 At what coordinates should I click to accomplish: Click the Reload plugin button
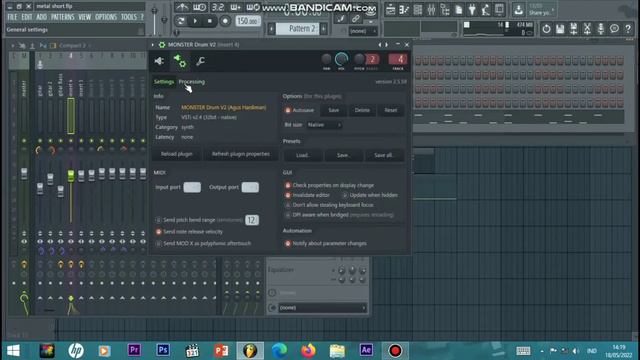point(176,154)
